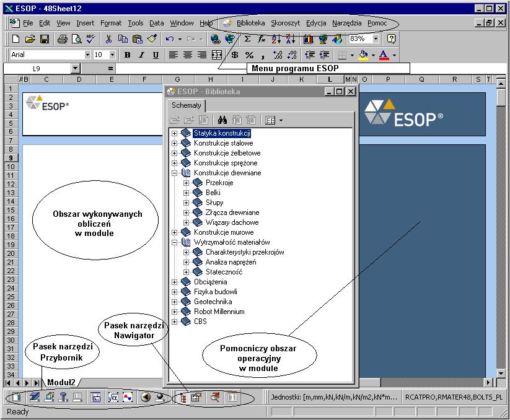
Task: Apply Percent style from the toolbar
Action: pyautogui.click(x=249, y=55)
